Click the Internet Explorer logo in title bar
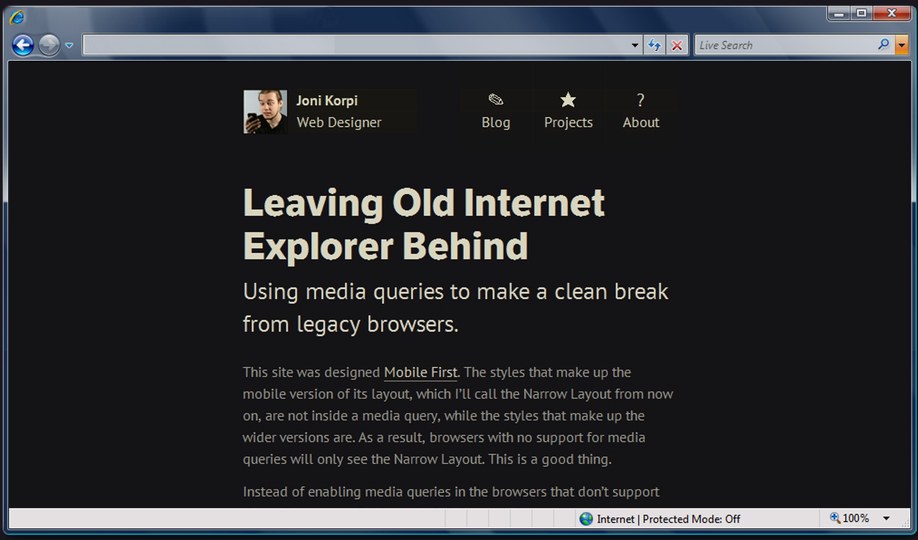 coord(17,17)
